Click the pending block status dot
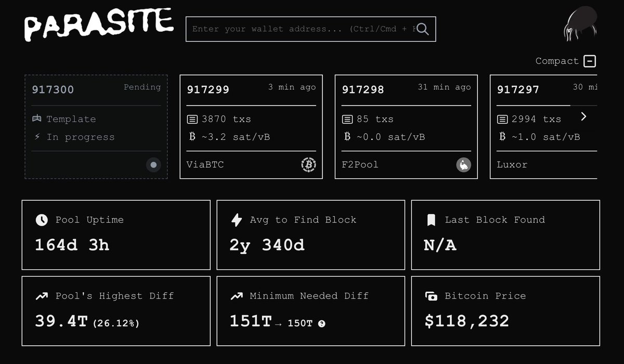 tap(153, 165)
